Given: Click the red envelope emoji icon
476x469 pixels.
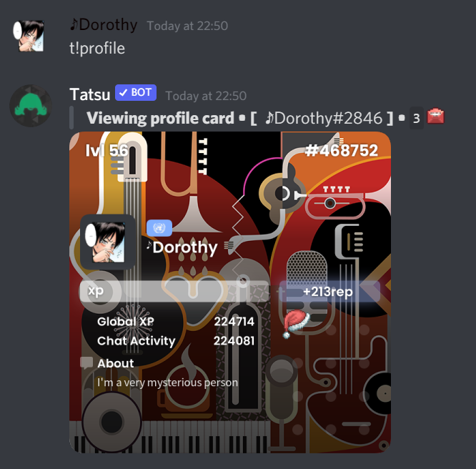Looking at the screenshot, I should (436, 117).
